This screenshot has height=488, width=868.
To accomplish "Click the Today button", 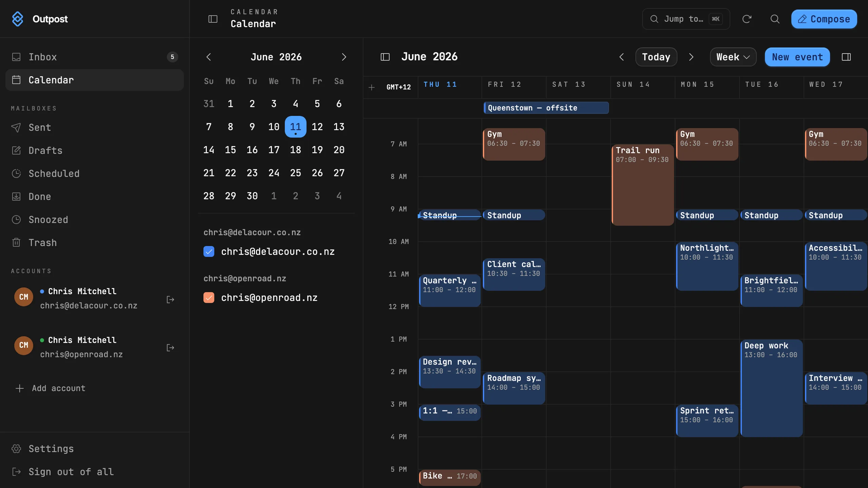I will (656, 57).
